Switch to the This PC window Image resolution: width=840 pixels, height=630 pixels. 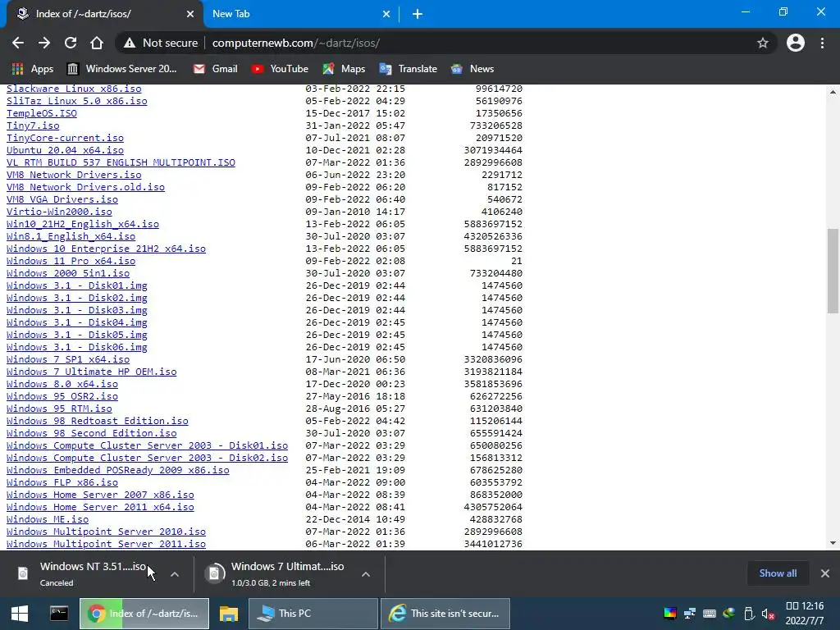(313, 614)
